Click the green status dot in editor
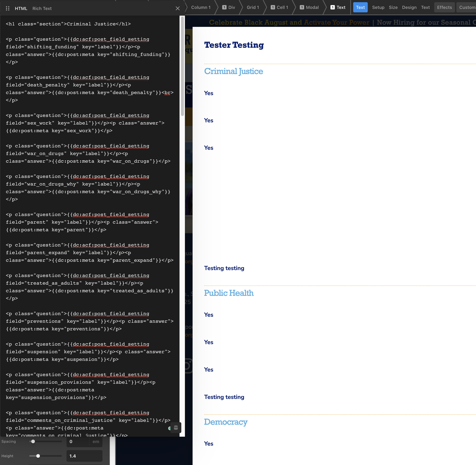The image size is (476, 465). pyautogui.click(x=170, y=428)
